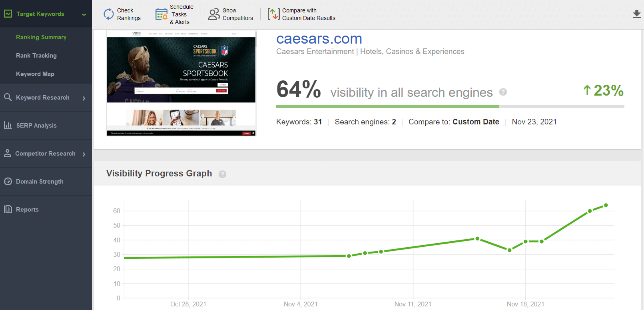
Task: Click the Oct 28, 2021 axis label
Action: click(188, 304)
